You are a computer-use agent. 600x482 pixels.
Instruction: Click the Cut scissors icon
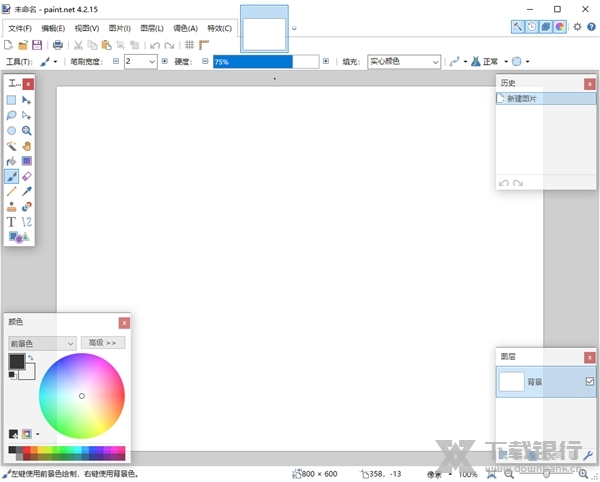coord(78,45)
